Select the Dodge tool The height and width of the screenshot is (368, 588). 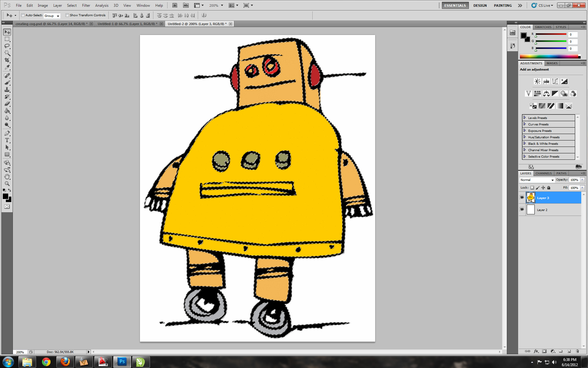click(7, 125)
